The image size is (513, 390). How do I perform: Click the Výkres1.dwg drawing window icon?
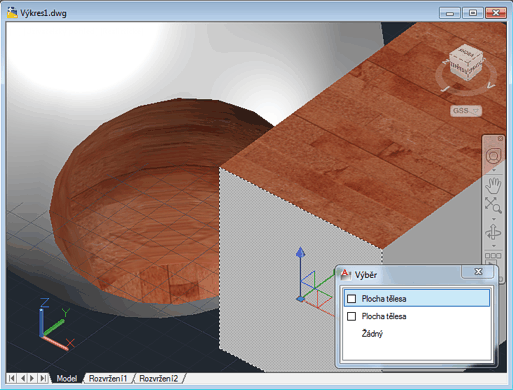coord(12,12)
